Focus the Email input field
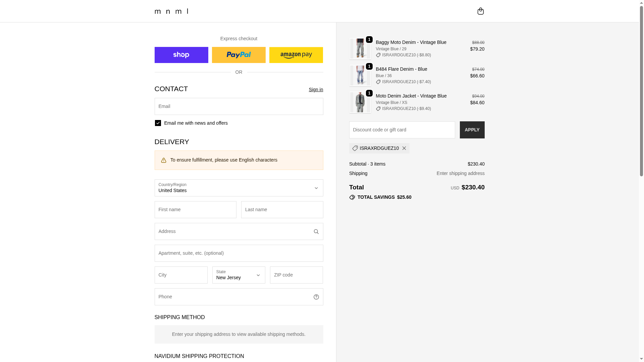This screenshot has height=362, width=644. point(238,106)
